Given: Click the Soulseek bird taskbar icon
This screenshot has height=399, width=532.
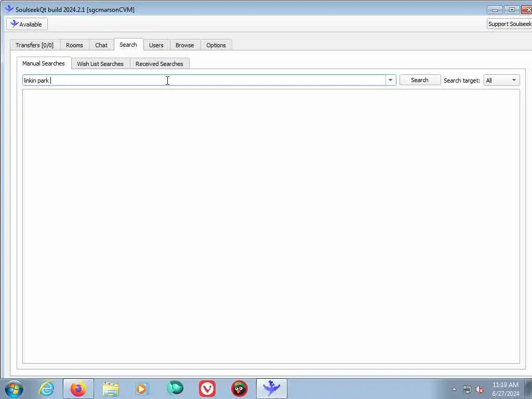Looking at the screenshot, I should click(x=272, y=389).
